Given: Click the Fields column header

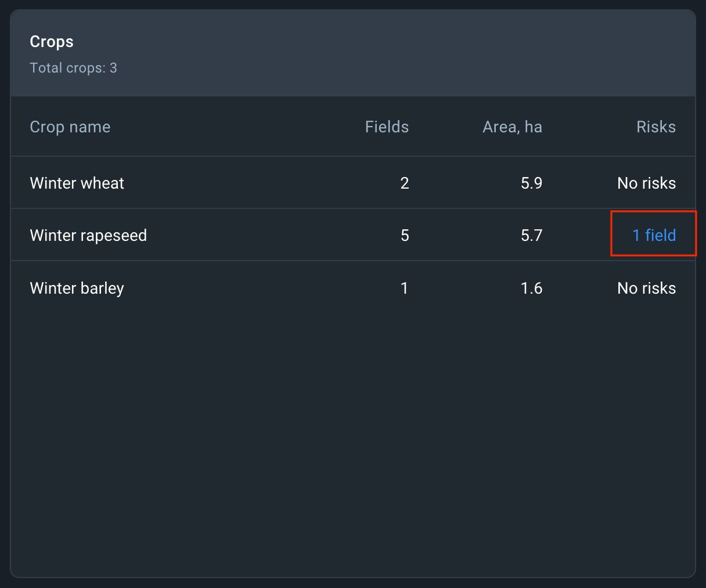Looking at the screenshot, I should 387,127.
